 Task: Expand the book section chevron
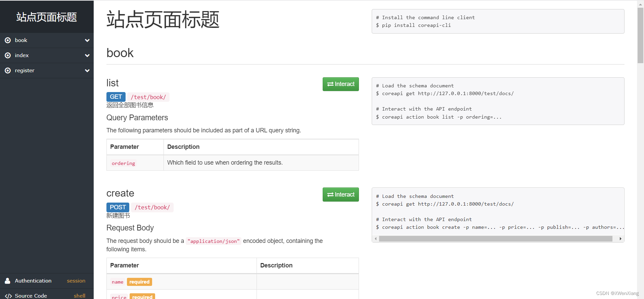click(87, 40)
